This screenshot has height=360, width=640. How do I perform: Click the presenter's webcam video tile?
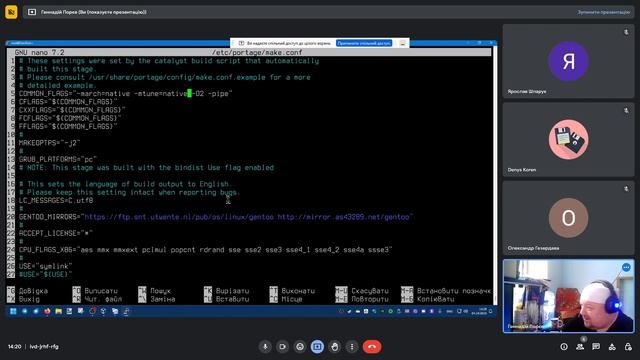click(x=568, y=296)
